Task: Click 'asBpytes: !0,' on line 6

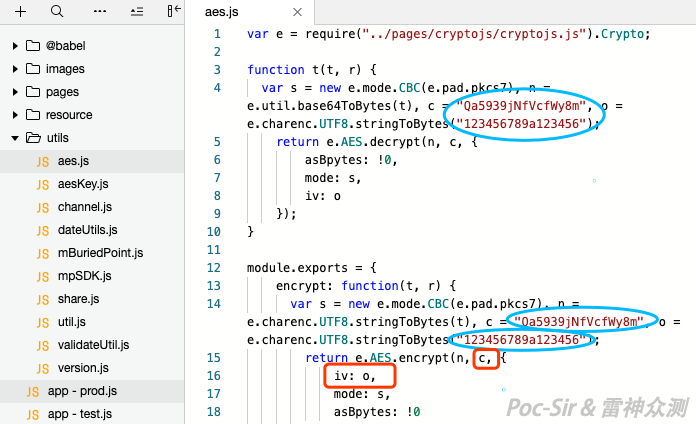Action: tap(351, 160)
